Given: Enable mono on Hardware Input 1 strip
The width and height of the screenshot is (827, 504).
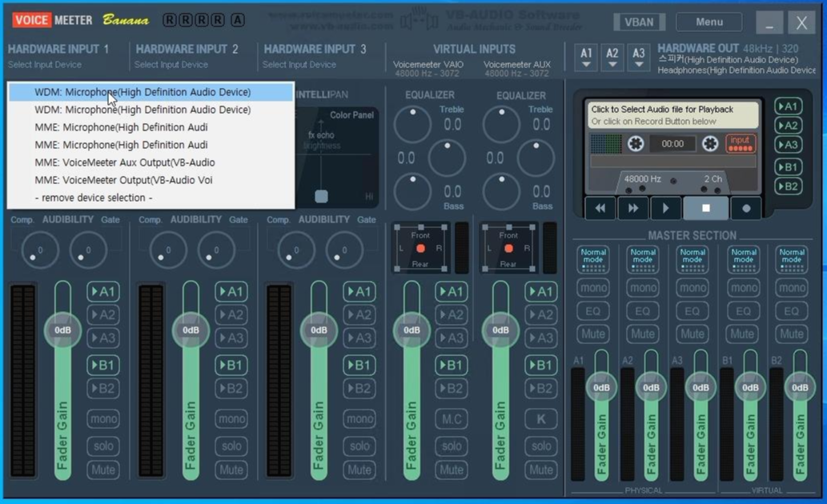Looking at the screenshot, I should (102, 418).
